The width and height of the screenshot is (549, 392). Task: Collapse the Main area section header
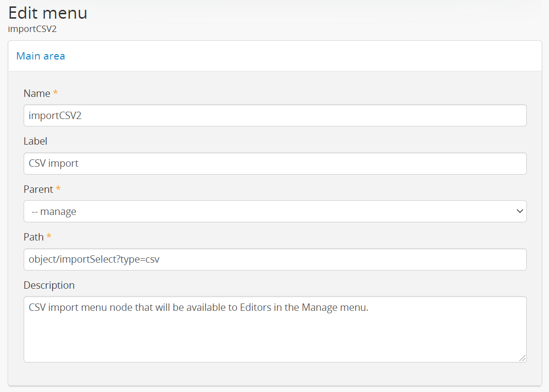click(40, 56)
